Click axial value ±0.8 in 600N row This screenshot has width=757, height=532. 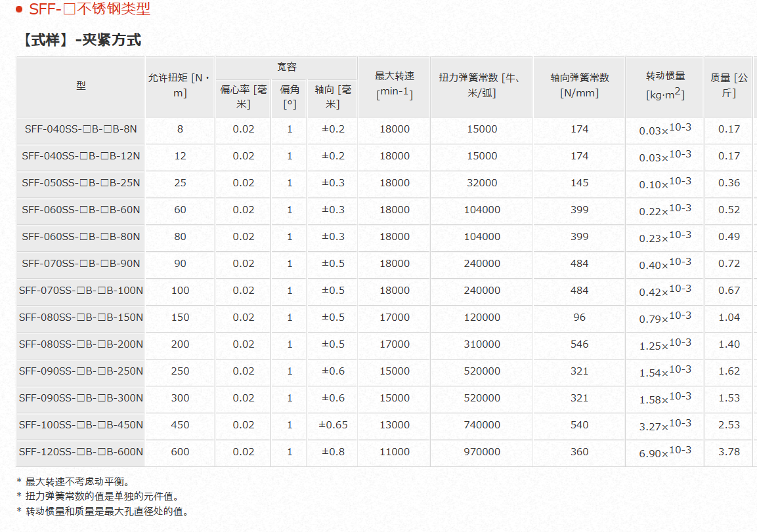click(x=333, y=452)
